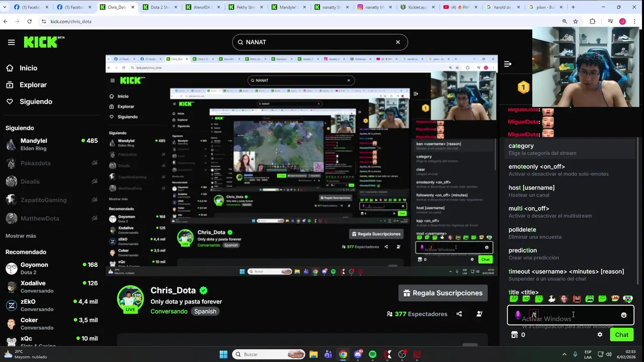The image size is (644, 362).
Task: Click the chat message input field
Action: point(571,315)
